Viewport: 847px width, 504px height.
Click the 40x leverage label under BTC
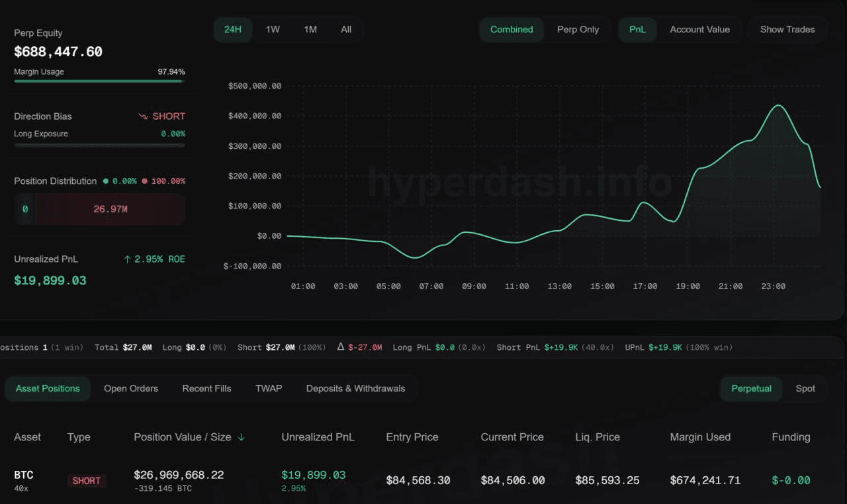coord(21,489)
